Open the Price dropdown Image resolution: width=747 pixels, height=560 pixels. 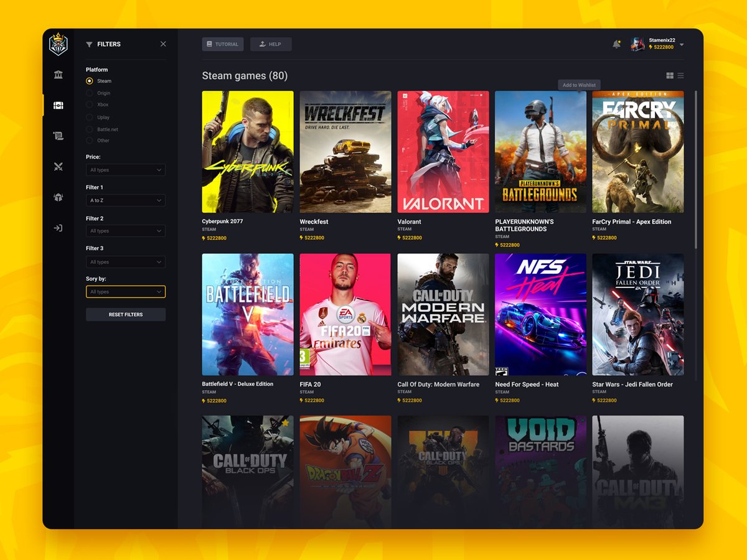pos(125,170)
